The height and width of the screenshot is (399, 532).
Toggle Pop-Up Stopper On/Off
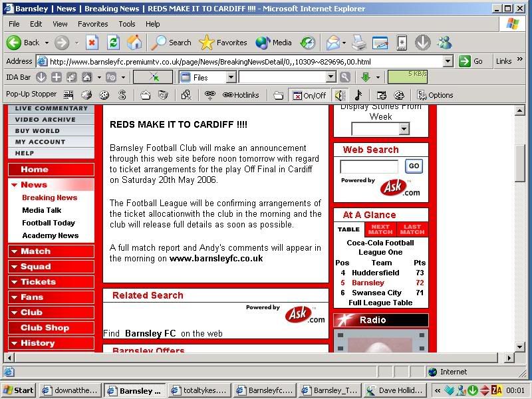coord(309,95)
